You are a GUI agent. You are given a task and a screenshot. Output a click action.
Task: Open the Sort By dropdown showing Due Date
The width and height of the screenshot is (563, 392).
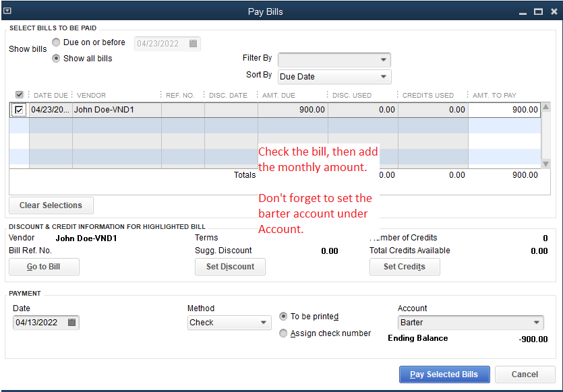coord(334,76)
